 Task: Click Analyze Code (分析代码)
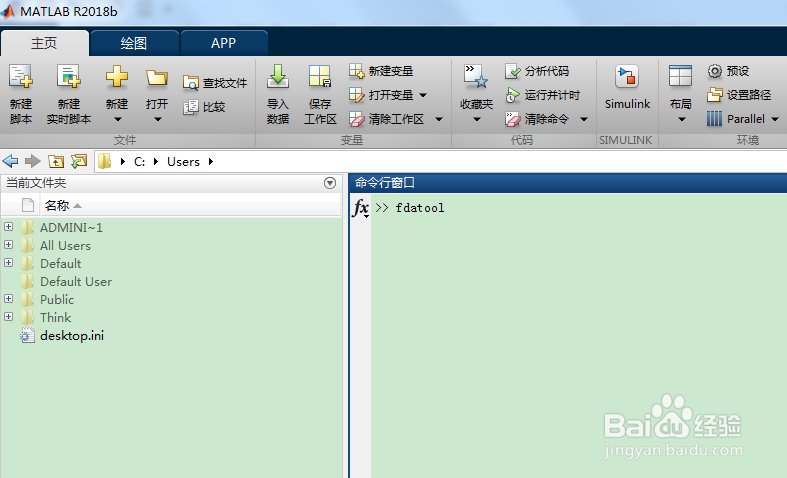537,71
